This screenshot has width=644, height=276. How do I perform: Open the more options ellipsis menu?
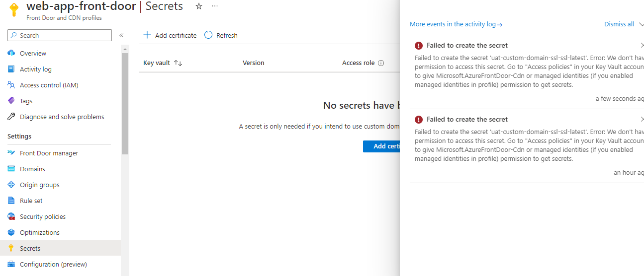(215, 6)
